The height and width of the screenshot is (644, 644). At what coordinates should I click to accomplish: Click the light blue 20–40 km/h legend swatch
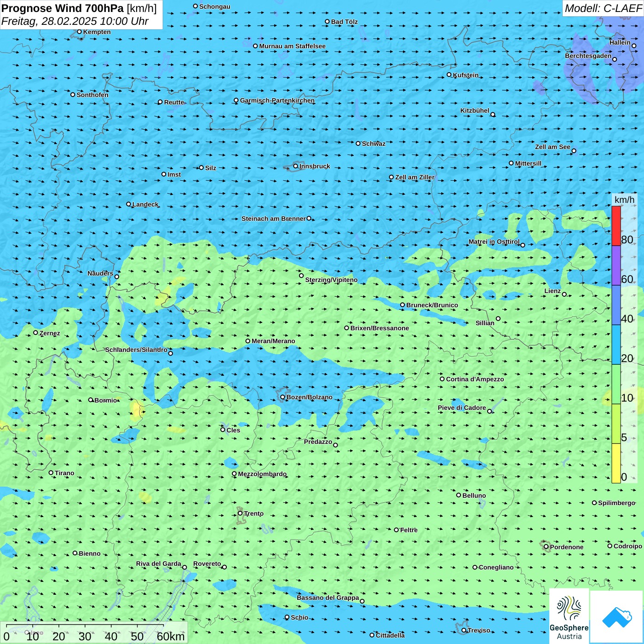tap(616, 345)
